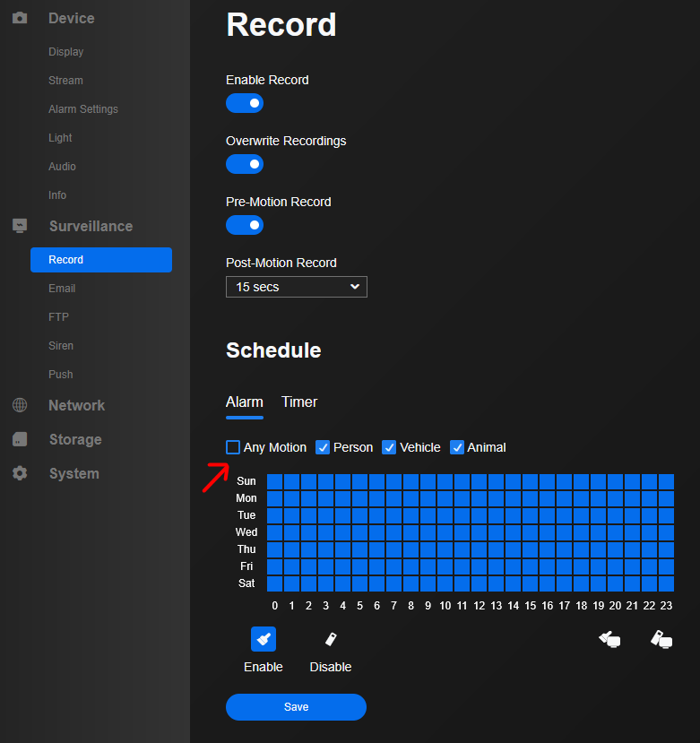
Task: Click the System gear icon
Action: 20,473
